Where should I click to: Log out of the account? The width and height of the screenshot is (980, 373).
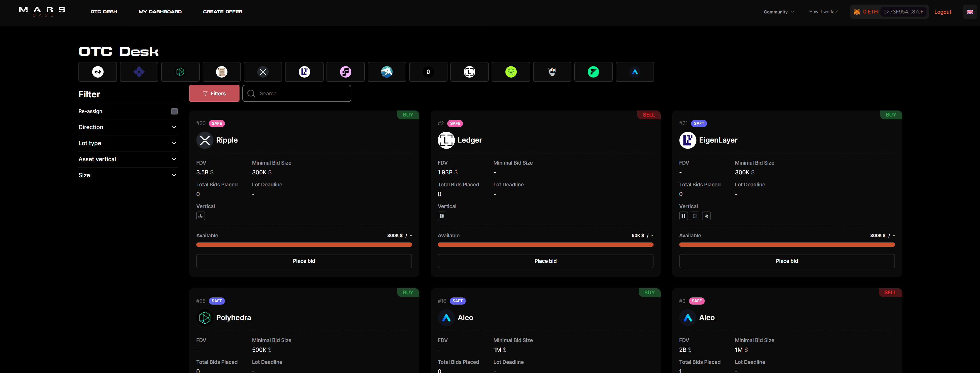[943, 12]
